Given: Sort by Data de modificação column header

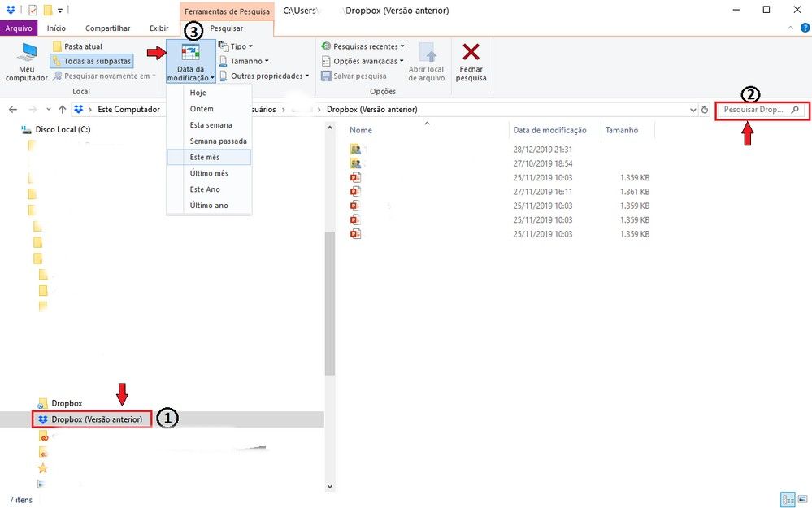Looking at the screenshot, I should pyautogui.click(x=549, y=130).
